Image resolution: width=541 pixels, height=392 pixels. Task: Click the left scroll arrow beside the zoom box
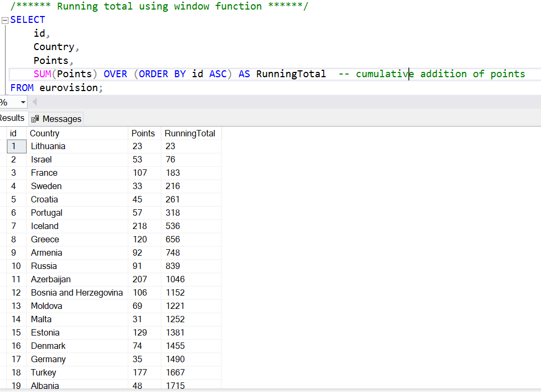click(x=34, y=102)
